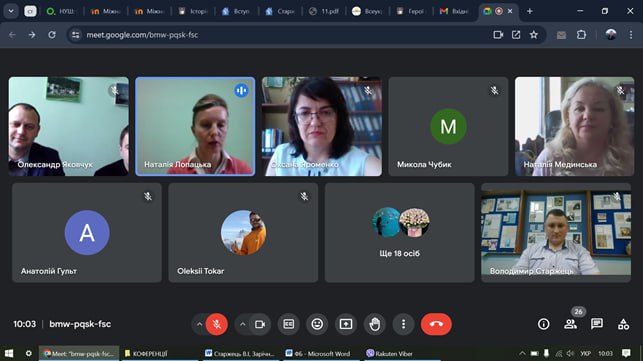Reload the page with refresh icon
The image size is (643, 361).
(52, 35)
